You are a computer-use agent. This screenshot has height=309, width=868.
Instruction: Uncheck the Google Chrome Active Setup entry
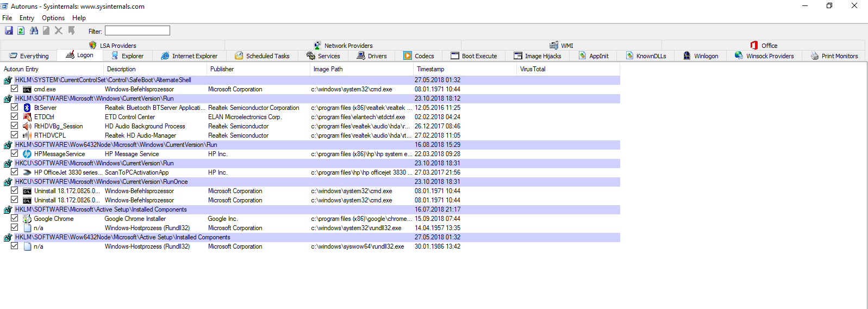[x=15, y=218]
